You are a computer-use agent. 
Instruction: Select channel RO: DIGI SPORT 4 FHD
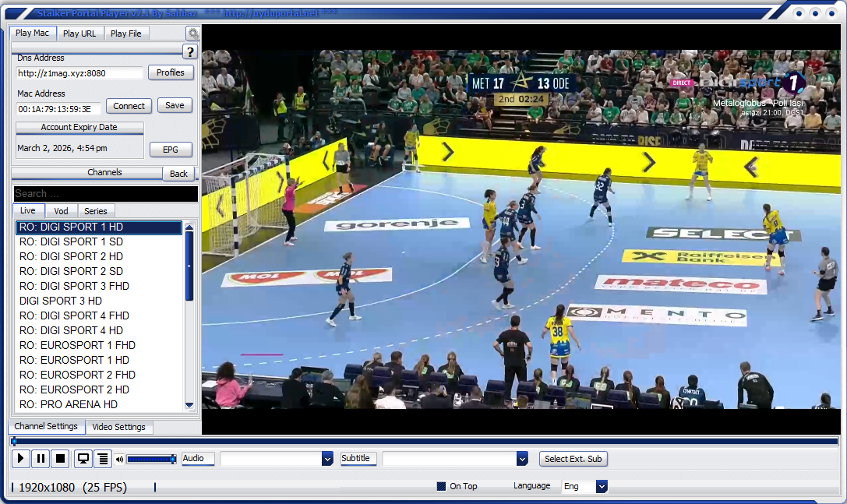[99, 315]
